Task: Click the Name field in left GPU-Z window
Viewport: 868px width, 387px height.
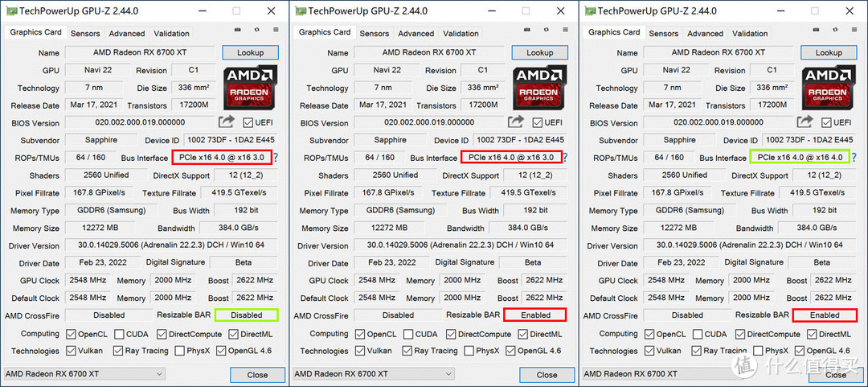Action: tap(140, 52)
